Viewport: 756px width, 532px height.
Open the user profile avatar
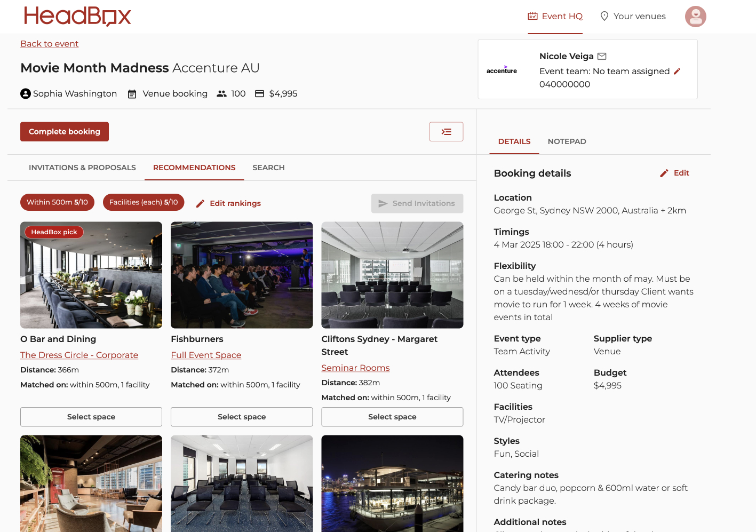click(695, 17)
